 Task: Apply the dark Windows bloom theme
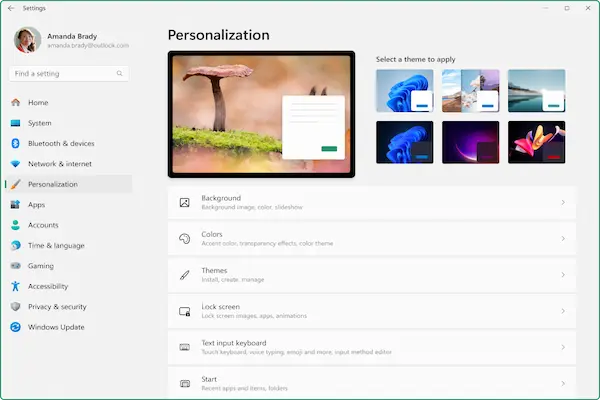click(404, 142)
